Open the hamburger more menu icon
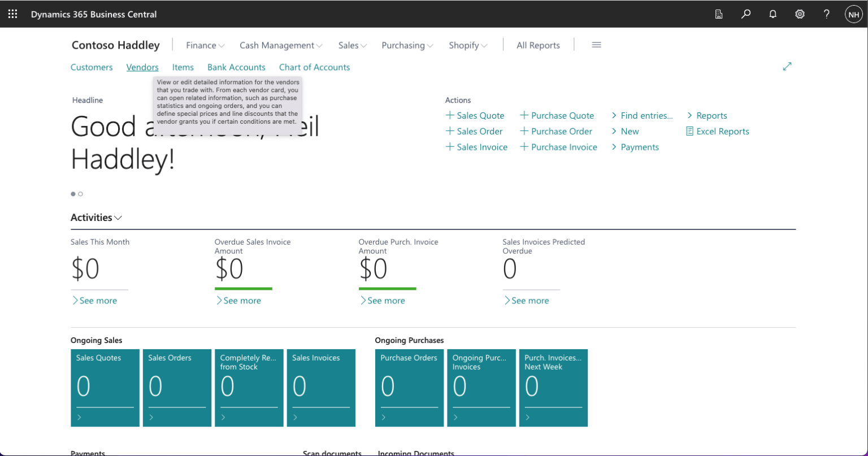 point(596,45)
